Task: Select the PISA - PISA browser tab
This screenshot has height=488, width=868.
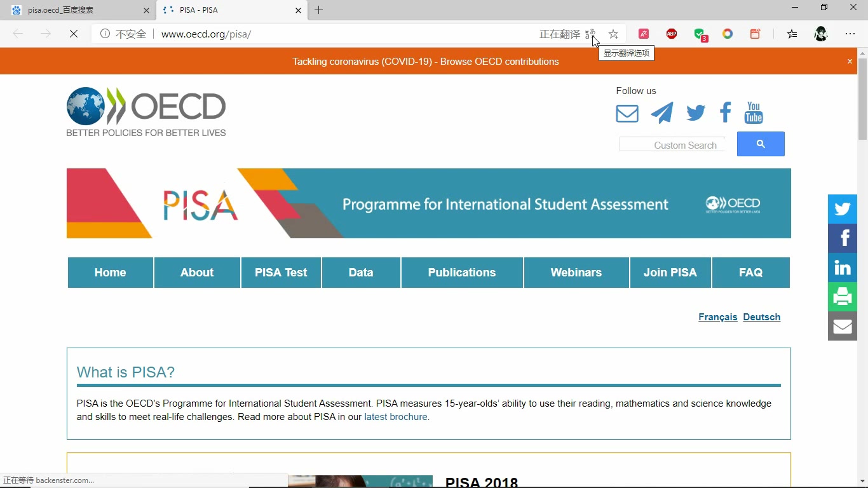Action: tap(231, 10)
